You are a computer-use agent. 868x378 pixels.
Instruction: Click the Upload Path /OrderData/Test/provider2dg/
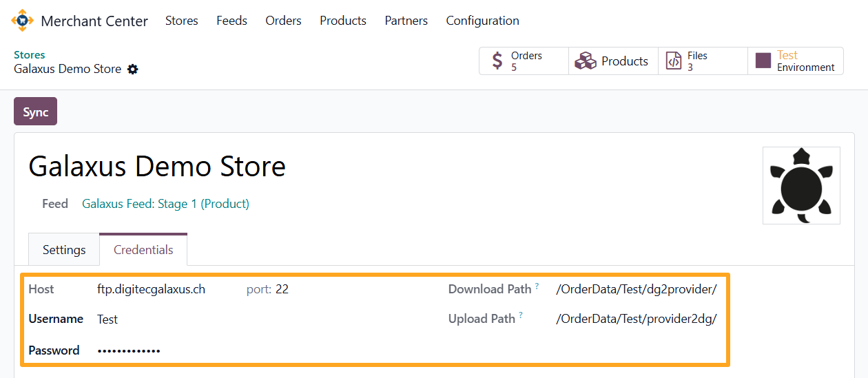pos(637,319)
